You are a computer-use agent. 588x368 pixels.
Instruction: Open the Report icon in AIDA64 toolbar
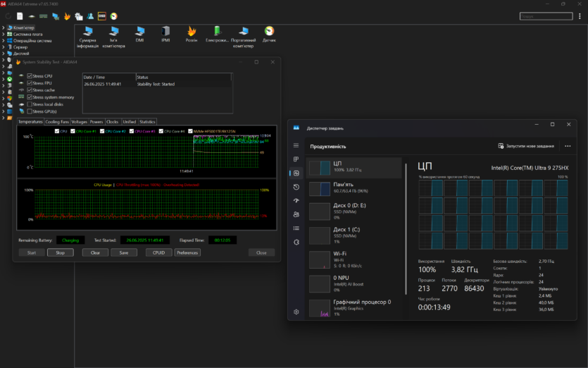20,16
